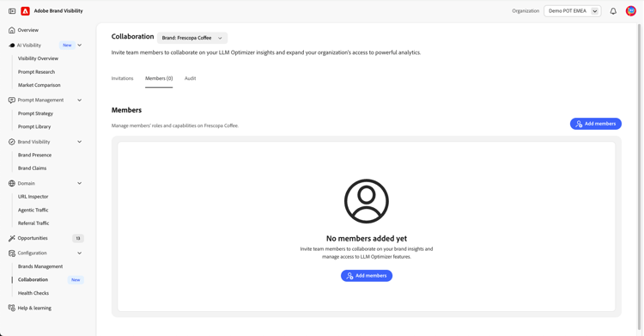Viewport: 644px width, 336px height.
Task: Click the Add members button under empty state
Action: tap(367, 276)
